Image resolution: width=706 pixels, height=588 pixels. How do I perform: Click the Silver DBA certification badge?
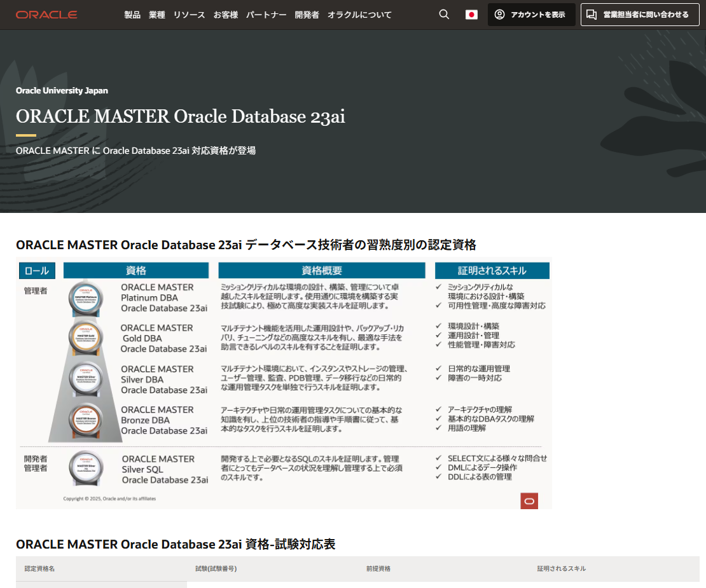click(86, 378)
